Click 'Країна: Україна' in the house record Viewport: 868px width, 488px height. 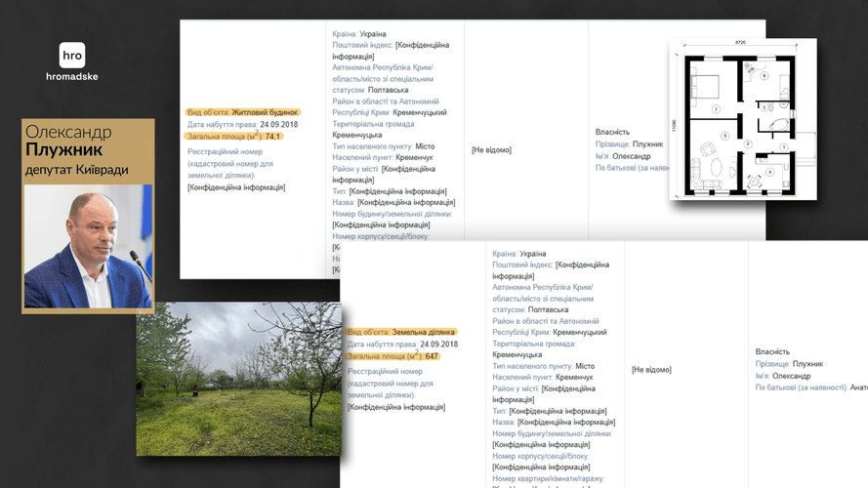point(359,34)
